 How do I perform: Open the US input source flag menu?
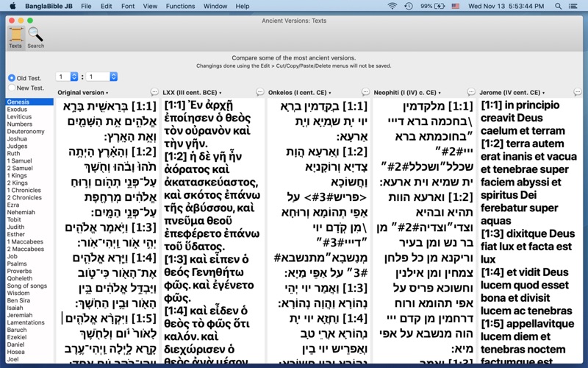[x=456, y=6]
